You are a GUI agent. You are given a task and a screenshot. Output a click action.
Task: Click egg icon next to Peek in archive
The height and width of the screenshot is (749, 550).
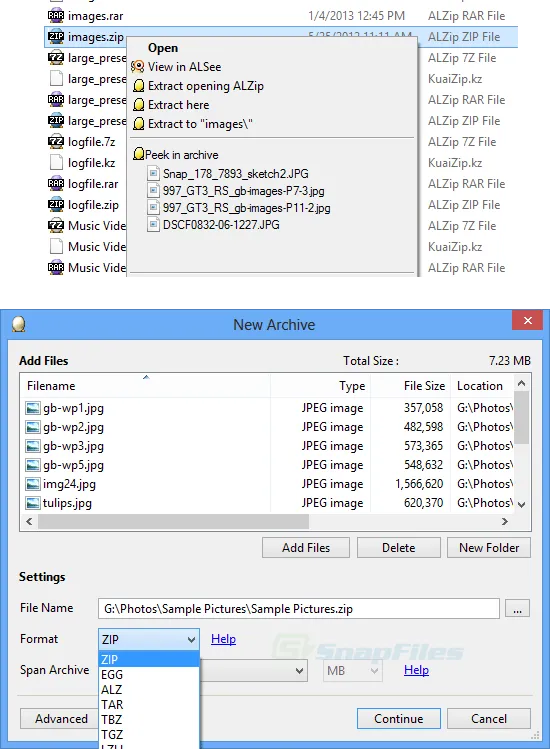pyautogui.click(x=139, y=154)
